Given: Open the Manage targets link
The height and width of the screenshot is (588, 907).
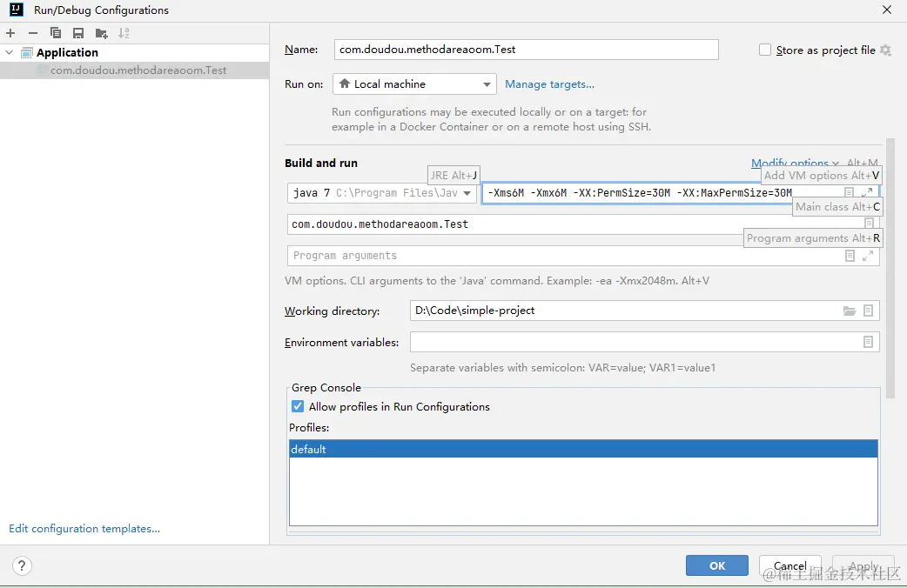Looking at the screenshot, I should coord(549,84).
